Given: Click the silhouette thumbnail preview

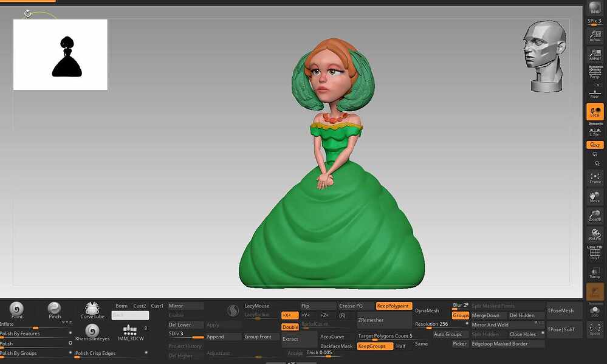Looking at the screenshot, I should 61,55.
